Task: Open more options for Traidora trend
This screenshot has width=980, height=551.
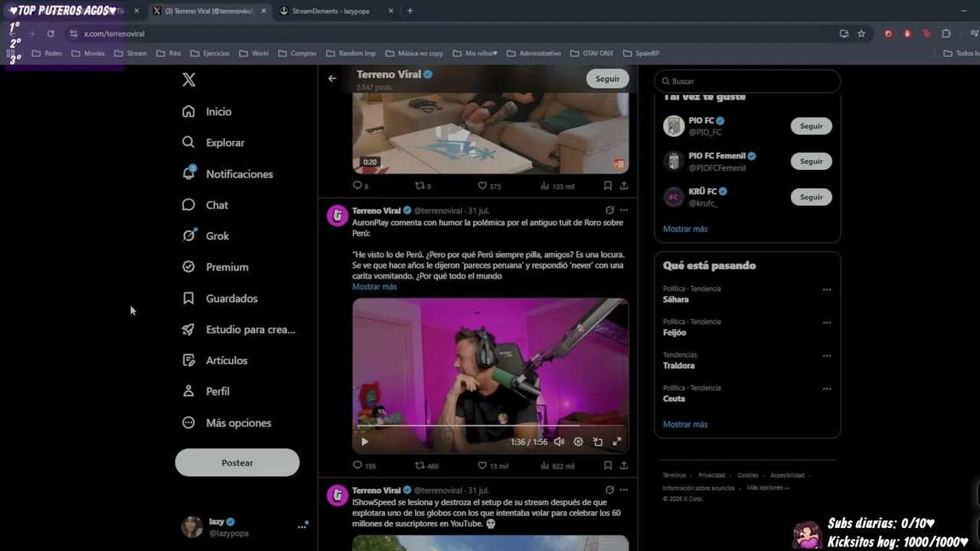Action: tap(827, 355)
